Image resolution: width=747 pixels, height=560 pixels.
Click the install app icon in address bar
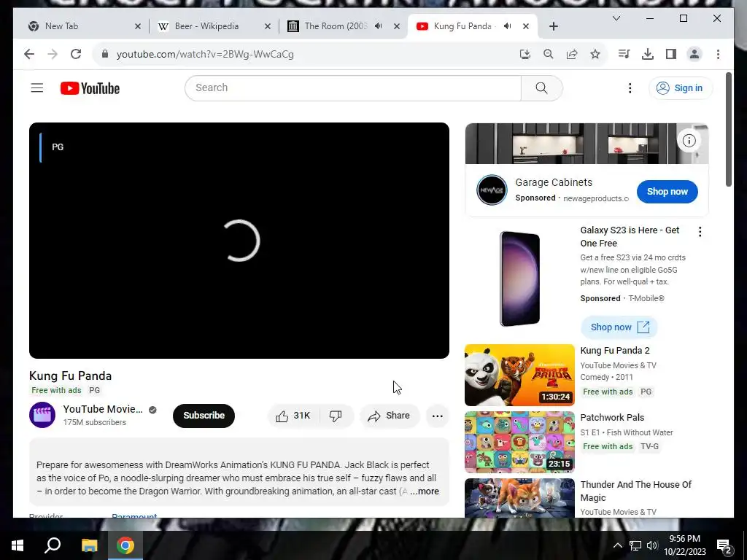[525, 54]
